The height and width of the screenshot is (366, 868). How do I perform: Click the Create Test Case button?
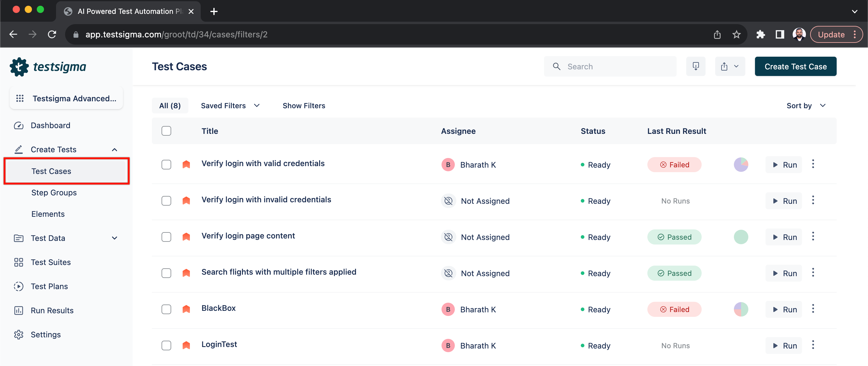(795, 66)
